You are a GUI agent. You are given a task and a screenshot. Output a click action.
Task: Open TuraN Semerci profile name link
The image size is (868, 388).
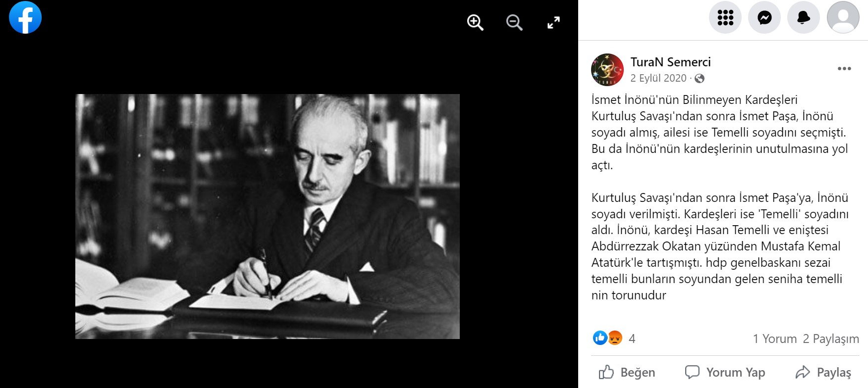[x=670, y=62]
